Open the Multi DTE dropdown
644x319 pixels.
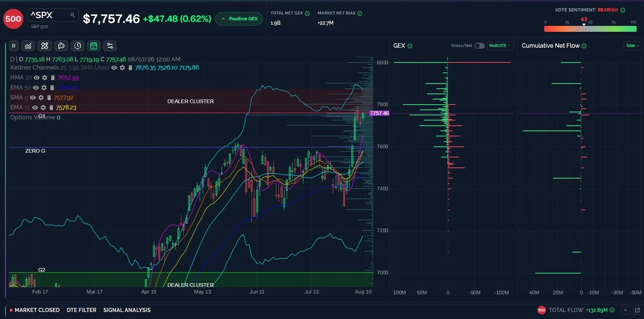[x=500, y=46]
